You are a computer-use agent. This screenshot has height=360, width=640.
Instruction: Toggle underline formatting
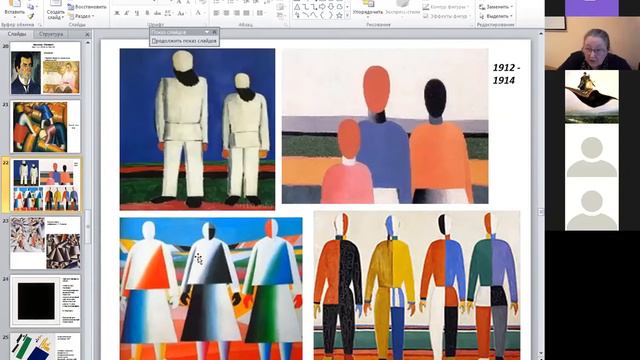(137, 13)
